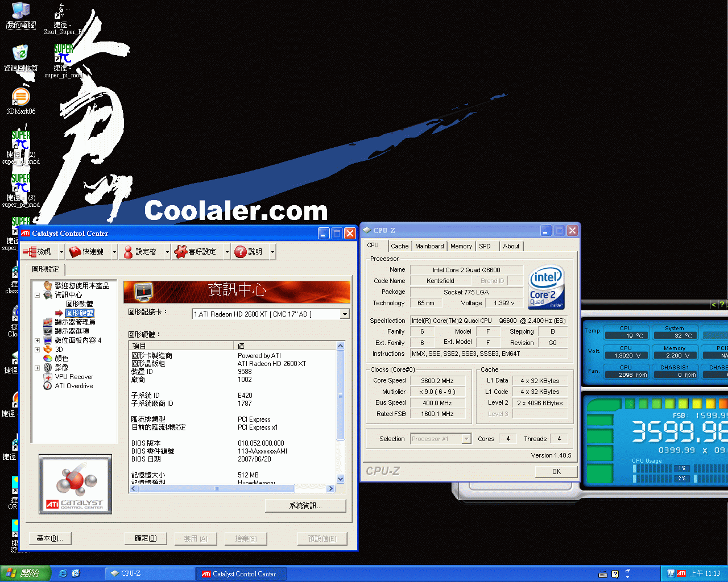Open the 設定檔 dropdown arrow in toolbar
Screen dimensions: 728x582
point(167,252)
